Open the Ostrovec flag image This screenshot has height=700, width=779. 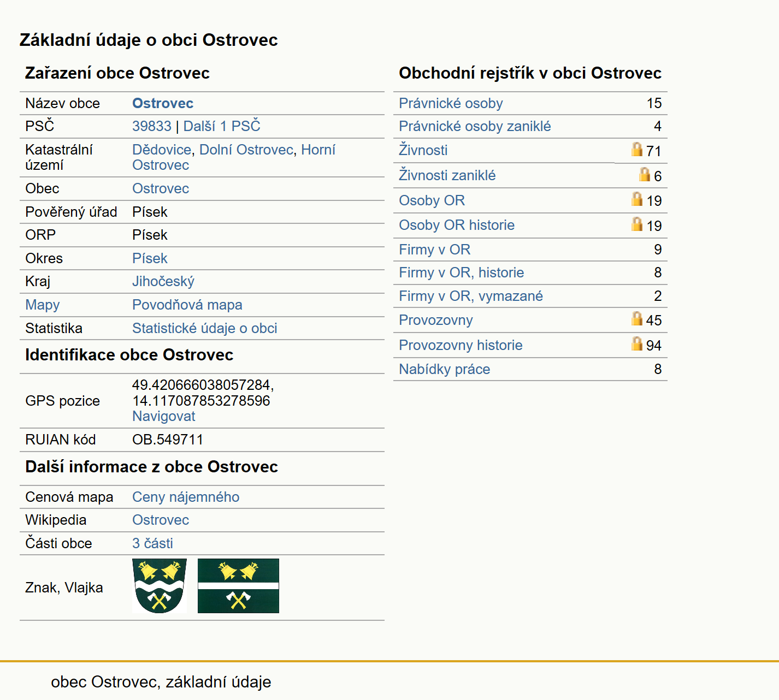point(238,586)
